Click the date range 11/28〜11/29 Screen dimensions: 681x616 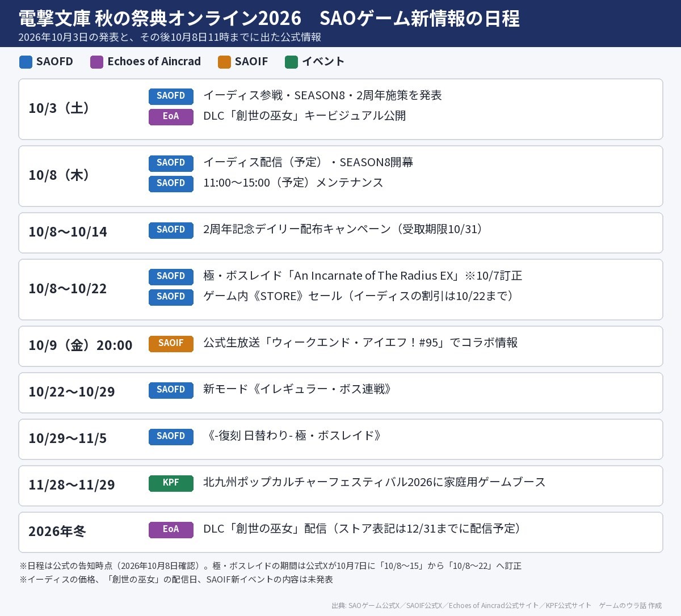coord(72,485)
